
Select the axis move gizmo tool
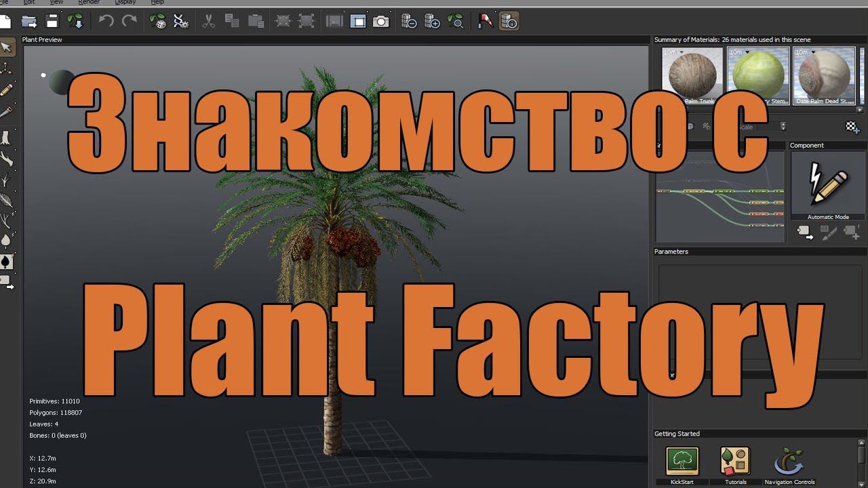6,68
